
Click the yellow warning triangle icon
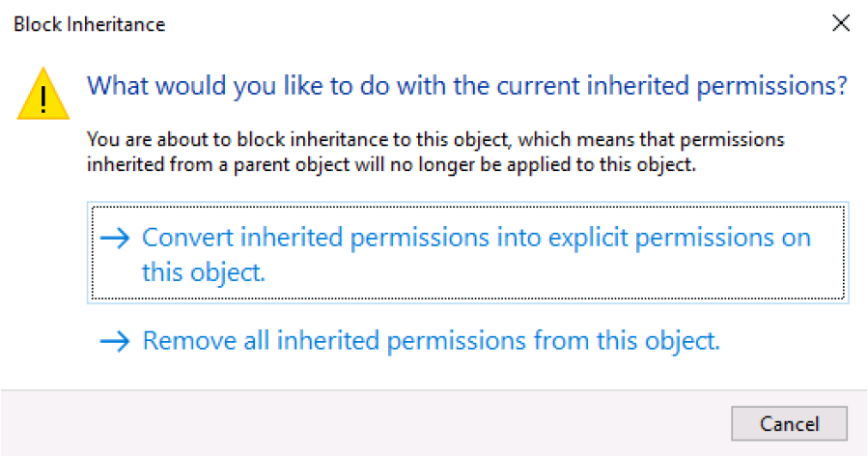pyautogui.click(x=43, y=94)
